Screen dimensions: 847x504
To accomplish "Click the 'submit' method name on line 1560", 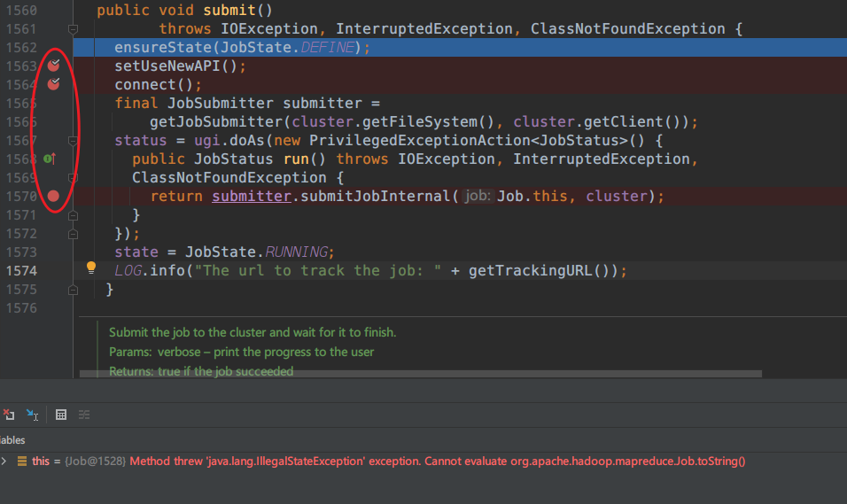I will pos(229,11).
